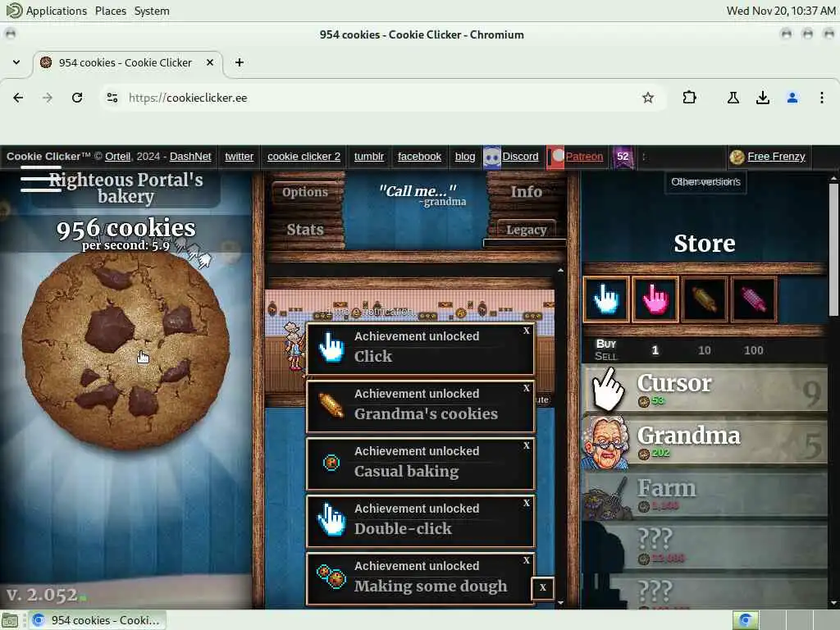Click the purple 52 badge icon
840x630 pixels.
click(623, 157)
